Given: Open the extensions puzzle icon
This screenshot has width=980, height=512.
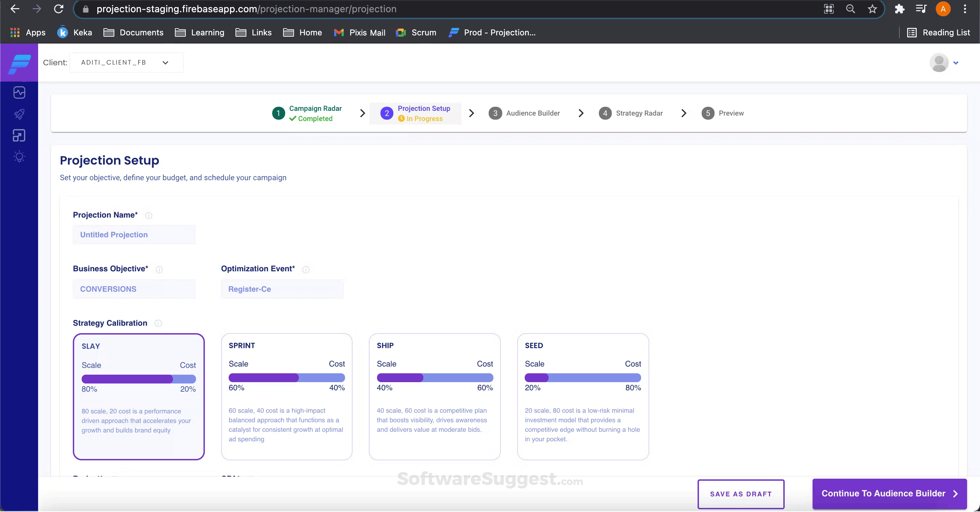Looking at the screenshot, I should point(899,9).
